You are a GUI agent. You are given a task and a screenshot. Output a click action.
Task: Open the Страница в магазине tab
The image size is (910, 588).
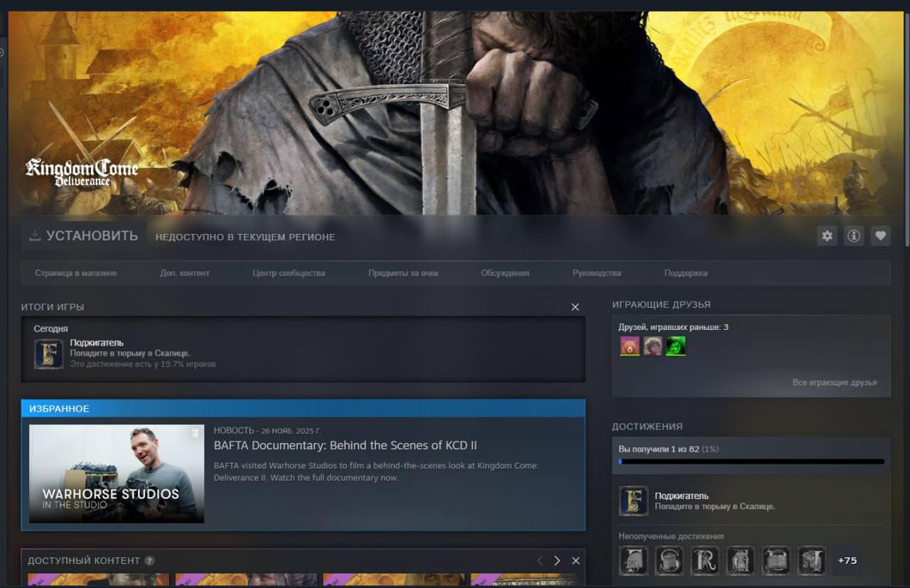pos(76,273)
